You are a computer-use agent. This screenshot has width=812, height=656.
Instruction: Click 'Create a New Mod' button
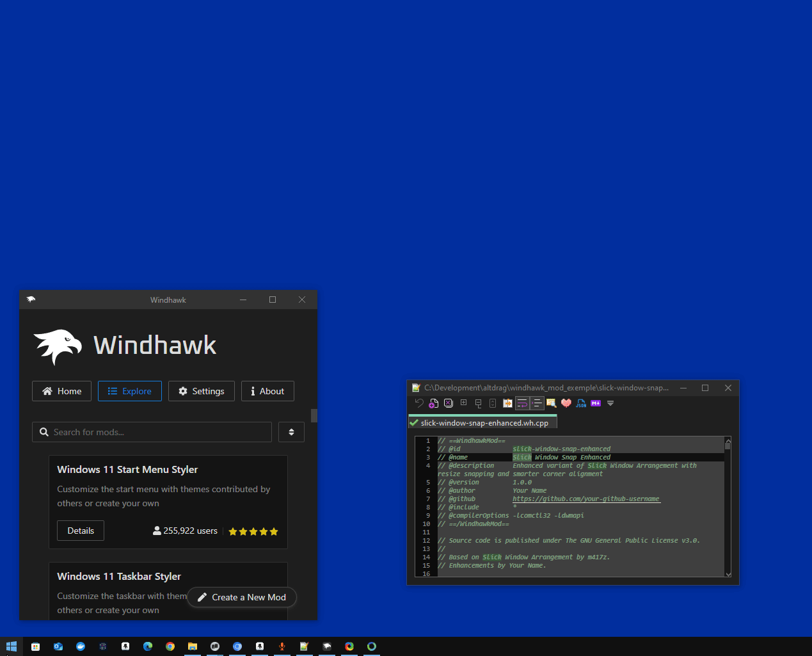(242, 597)
